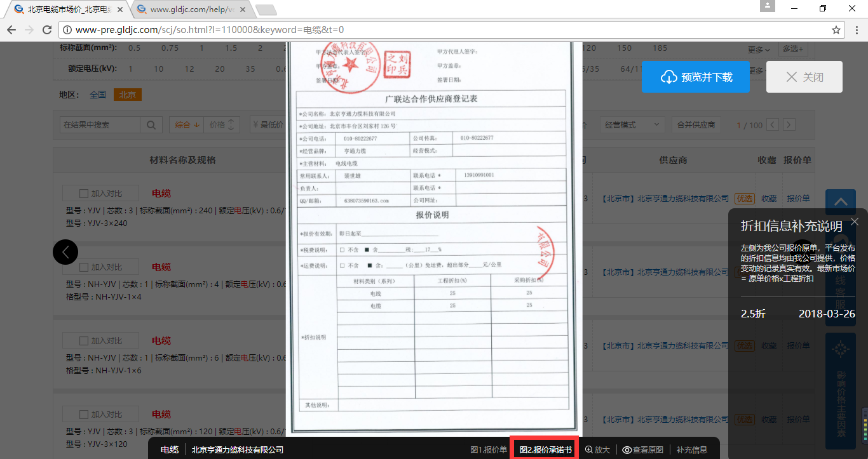This screenshot has height=459, width=868.
Task: Click 在结果中搜索 input field
Action: 100,125
